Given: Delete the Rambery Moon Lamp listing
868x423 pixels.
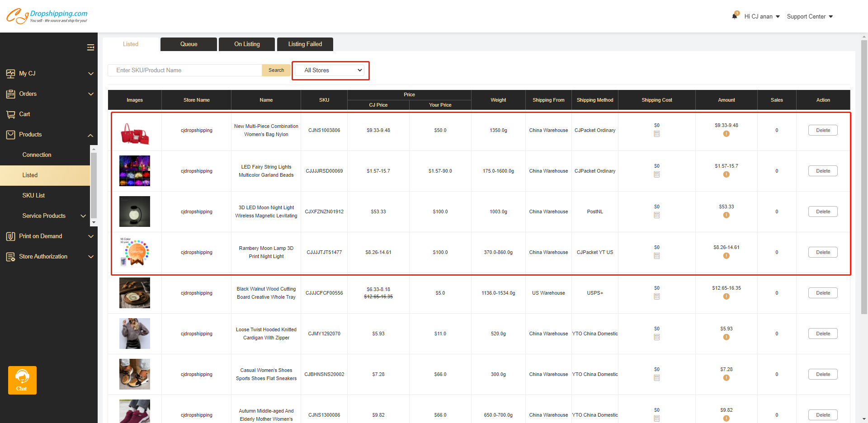Looking at the screenshot, I should (822, 252).
